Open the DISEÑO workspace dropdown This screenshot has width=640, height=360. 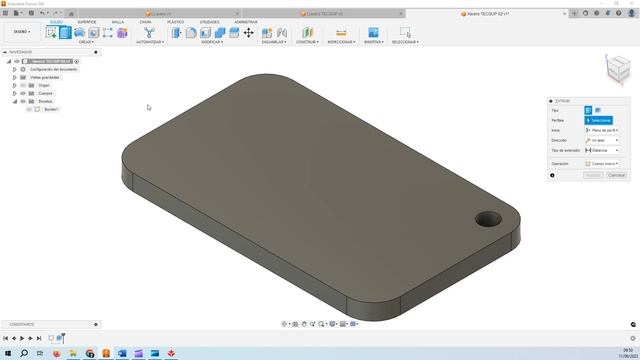tap(22, 32)
